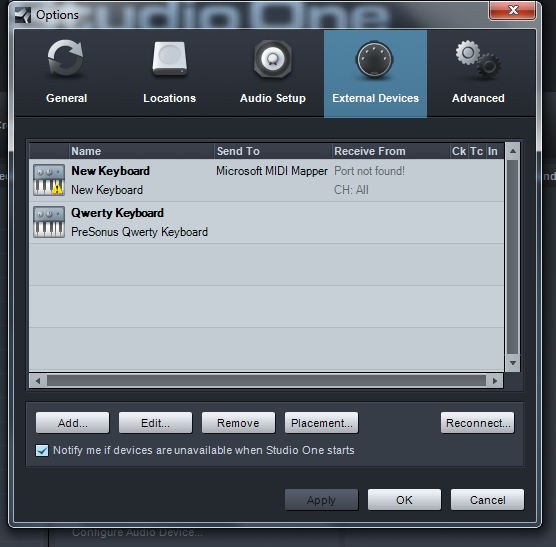Toggle notify if devices are unavailable checkbox
This screenshot has width=556, height=547.
tap(42, 451)
